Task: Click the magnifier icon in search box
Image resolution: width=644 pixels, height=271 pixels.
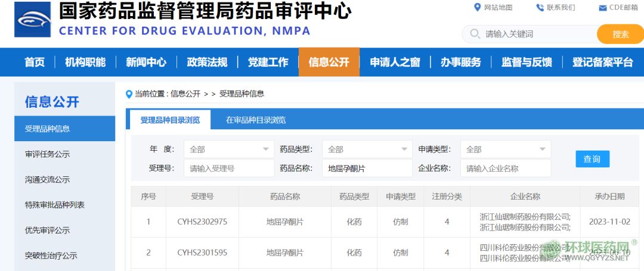Action: [475, 34]
